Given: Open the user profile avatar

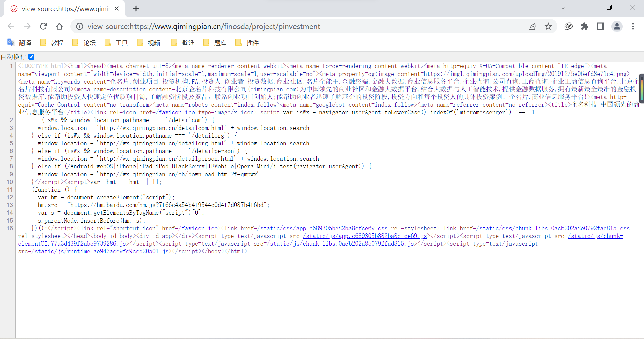Looking at the screenshot, I should pos(617,26).
